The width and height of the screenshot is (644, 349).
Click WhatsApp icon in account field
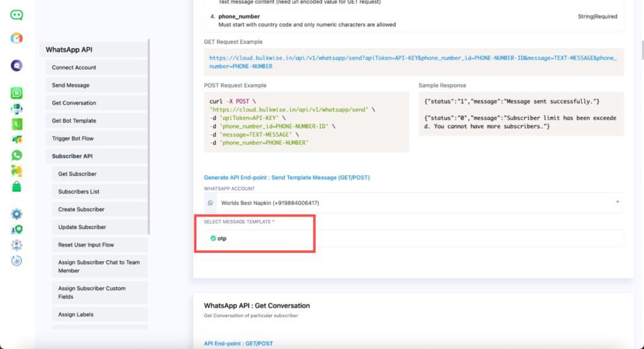(x=210, y=203)
